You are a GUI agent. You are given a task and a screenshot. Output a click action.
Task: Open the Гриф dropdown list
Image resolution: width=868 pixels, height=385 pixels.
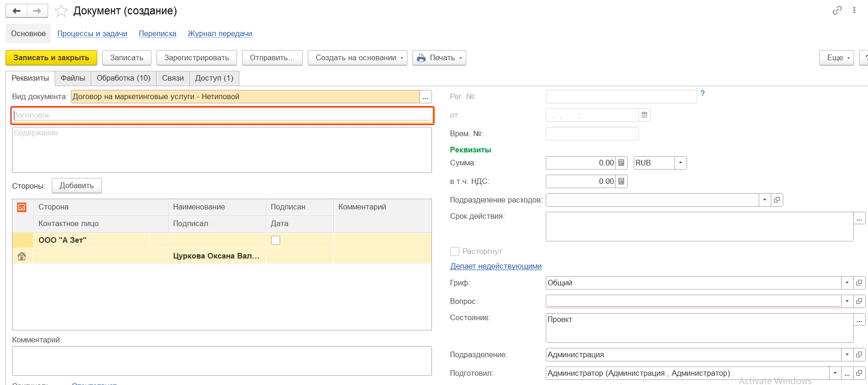pyautogui.click(x=847, y=283)
